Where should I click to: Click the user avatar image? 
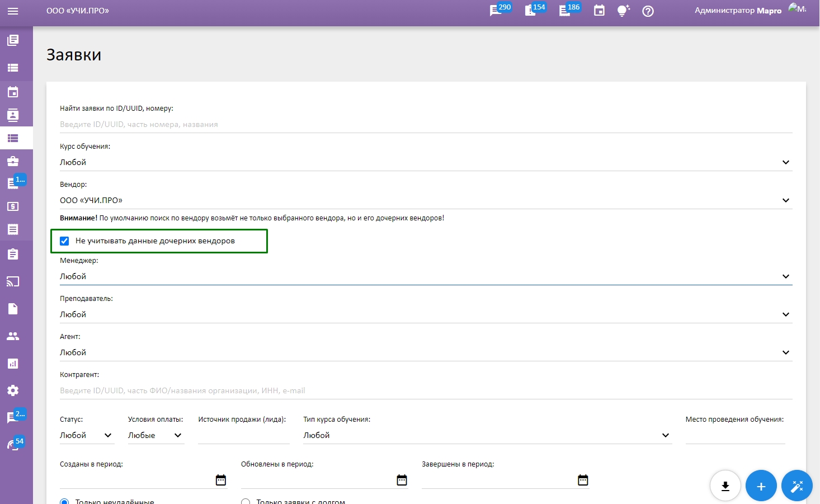[x=798, y=8]
